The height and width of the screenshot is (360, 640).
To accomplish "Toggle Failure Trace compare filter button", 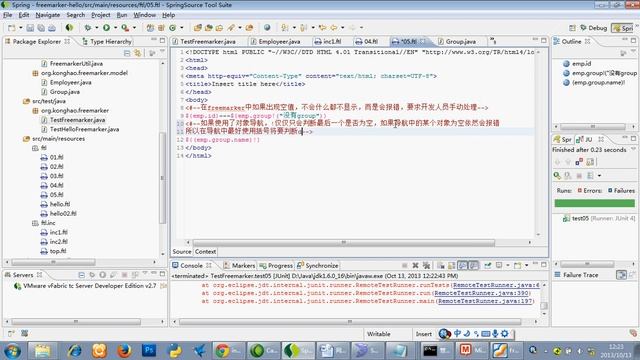I will click(x=621, y=275).
